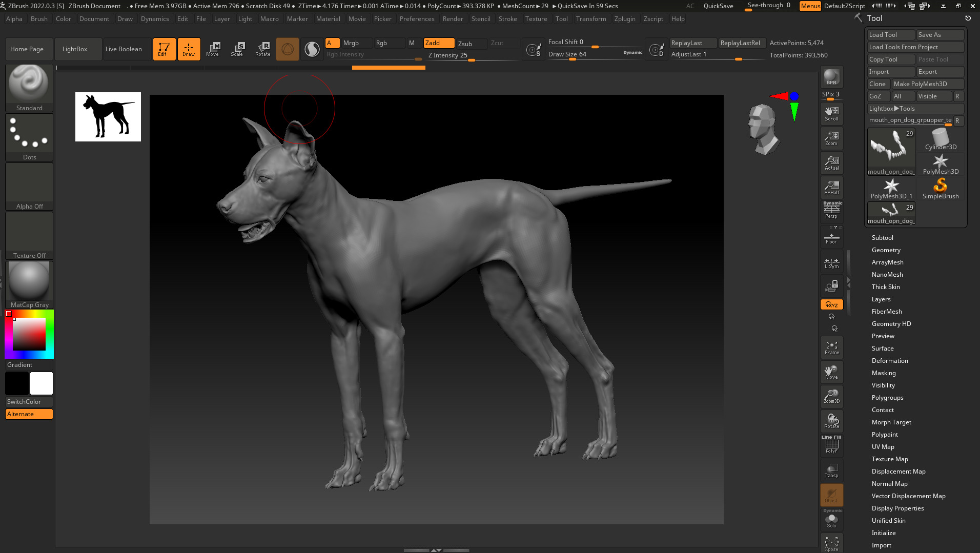Click the dog silhouette reference thumbnail
This screenshot has width=980, height=553.
click(108, 117)
